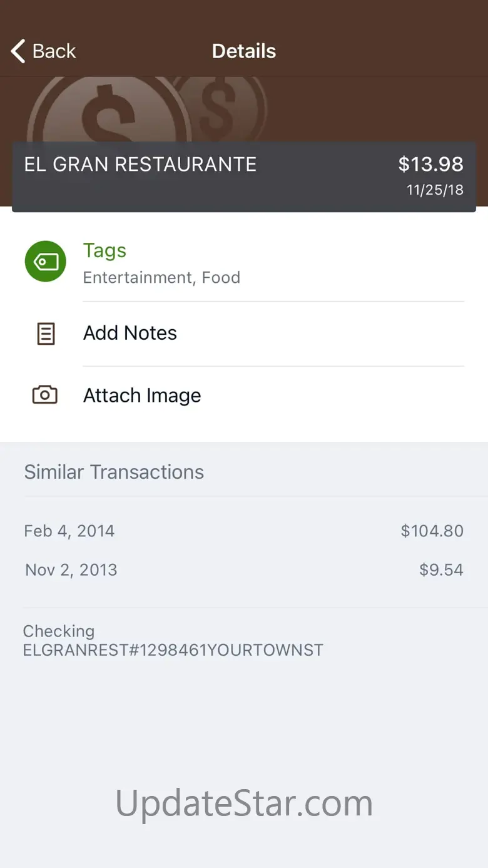Tap the $9.54 transaction amount
The width and height of the screenshot is (488, 868).
(441, 570)
